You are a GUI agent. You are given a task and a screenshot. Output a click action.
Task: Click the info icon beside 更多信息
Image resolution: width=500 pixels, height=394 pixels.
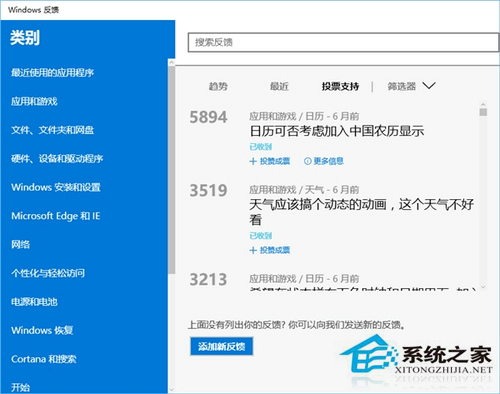[x=307, y=161]
